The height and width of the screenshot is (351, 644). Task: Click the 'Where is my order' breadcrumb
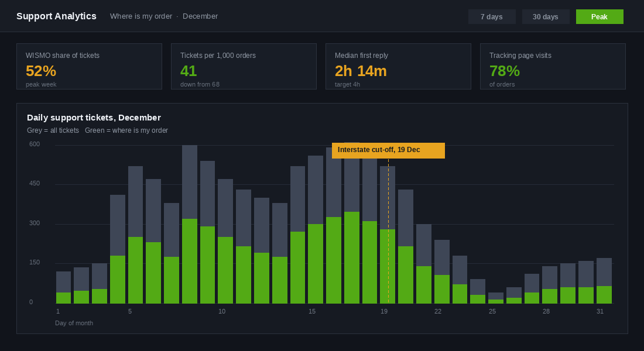click(x=141, y=16)
